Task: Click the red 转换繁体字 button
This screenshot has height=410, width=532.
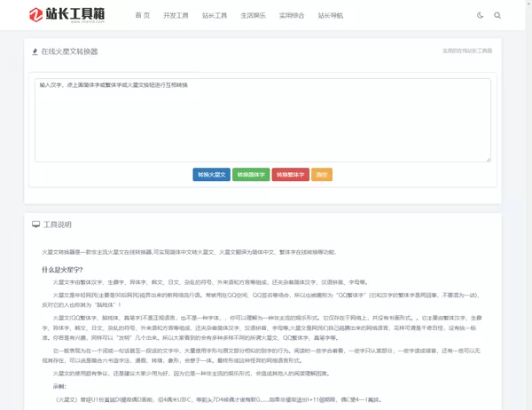Action: tap(291, 175)
